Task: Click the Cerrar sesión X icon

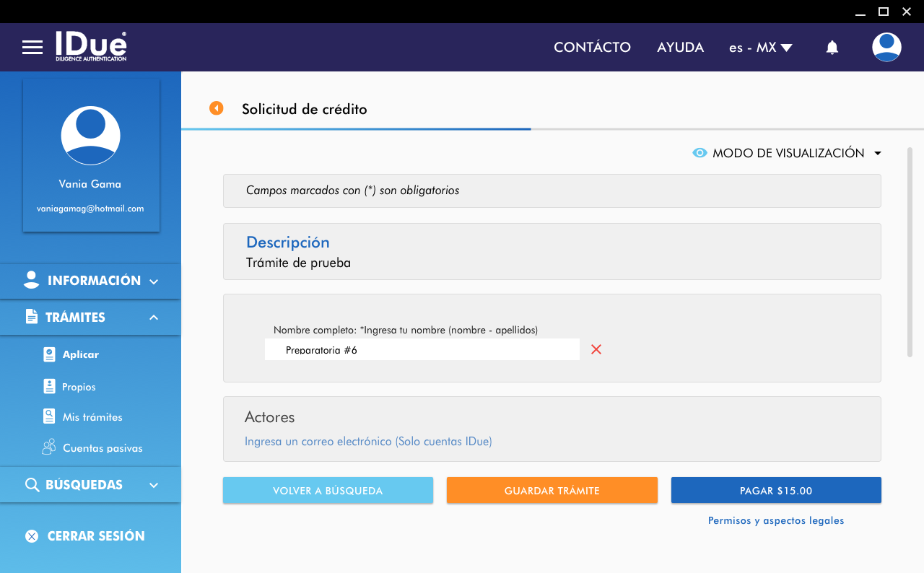Action: [x=32, y=536]
